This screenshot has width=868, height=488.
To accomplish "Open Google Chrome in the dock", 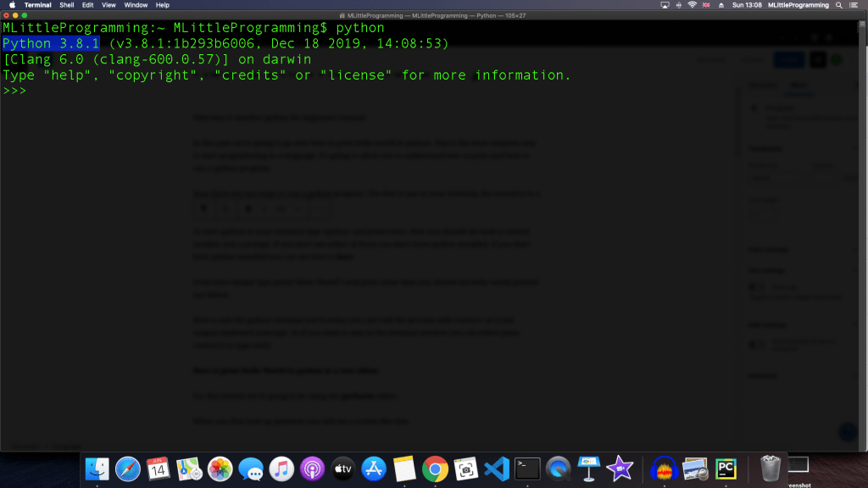I will pyautogui.click(x=435, y=468).
